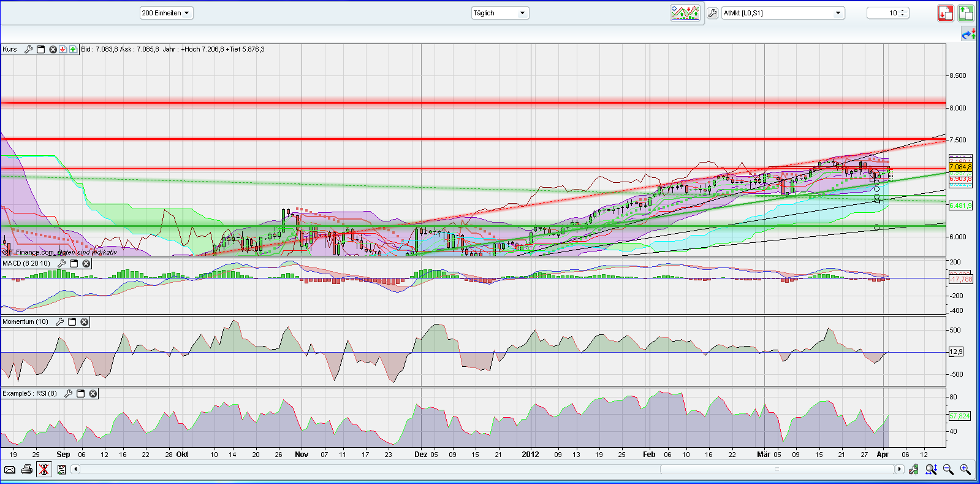Click the chart scrollbar right arrow
The width and height of the screenshot is (980, 484).
pyautogui.click(x=899, y=469)
